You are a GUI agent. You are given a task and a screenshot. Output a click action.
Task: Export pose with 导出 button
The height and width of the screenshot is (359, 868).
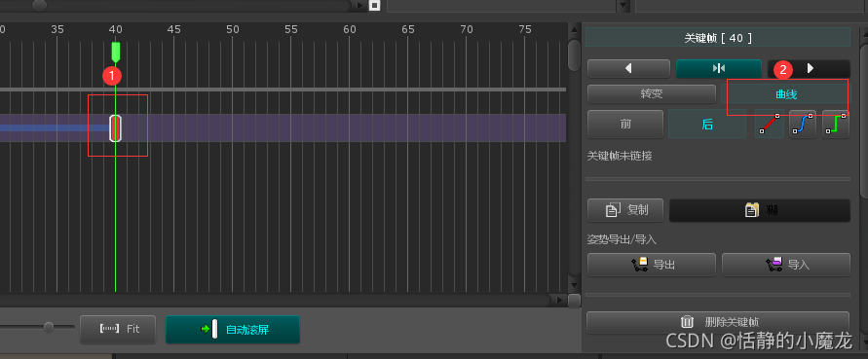tap(652, 265)
